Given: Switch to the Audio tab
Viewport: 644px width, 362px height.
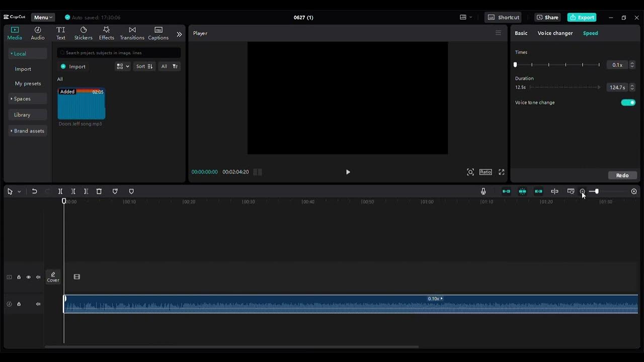Looking at the screenshot, I should tap(38, 33).
